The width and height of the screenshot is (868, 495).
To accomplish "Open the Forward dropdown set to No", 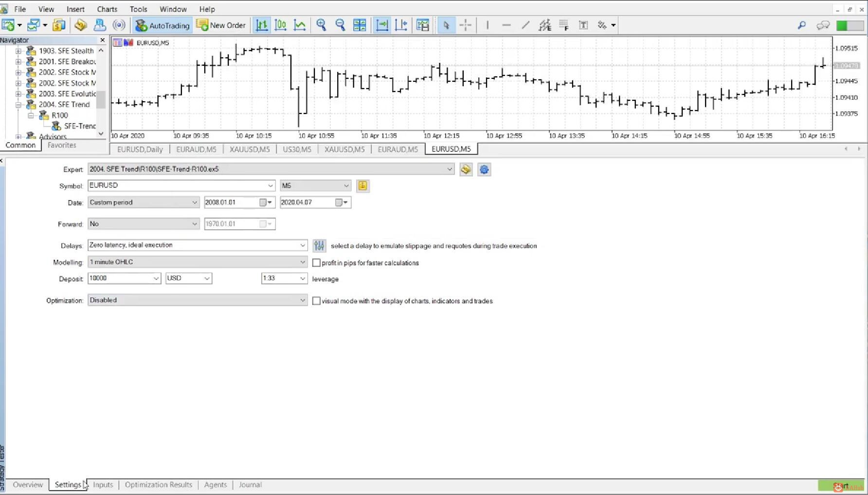I will [144, 224].
